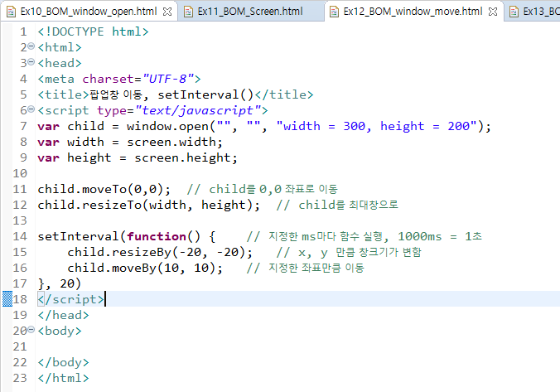Collapse the body fold on line 20
The height and width of the screenshot is (392, 560).
(31, 330)
